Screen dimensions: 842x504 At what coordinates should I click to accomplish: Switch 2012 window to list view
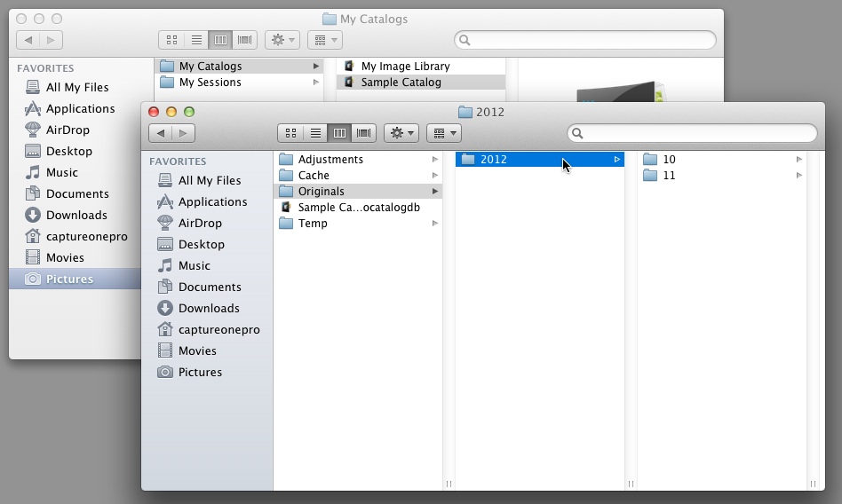tap(315, 133)
